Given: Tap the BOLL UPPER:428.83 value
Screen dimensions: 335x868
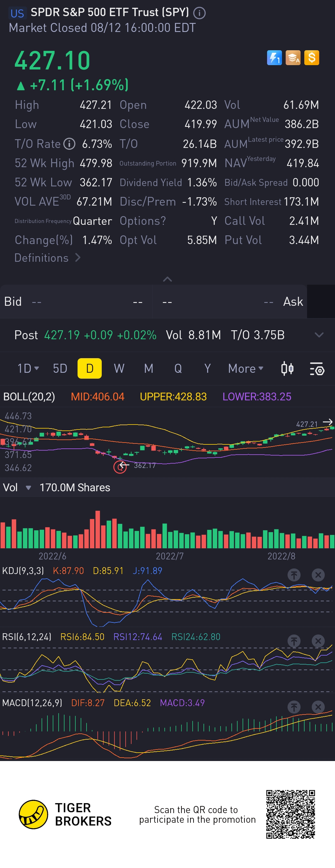Looking at the screenshot, I should [173, 397].
